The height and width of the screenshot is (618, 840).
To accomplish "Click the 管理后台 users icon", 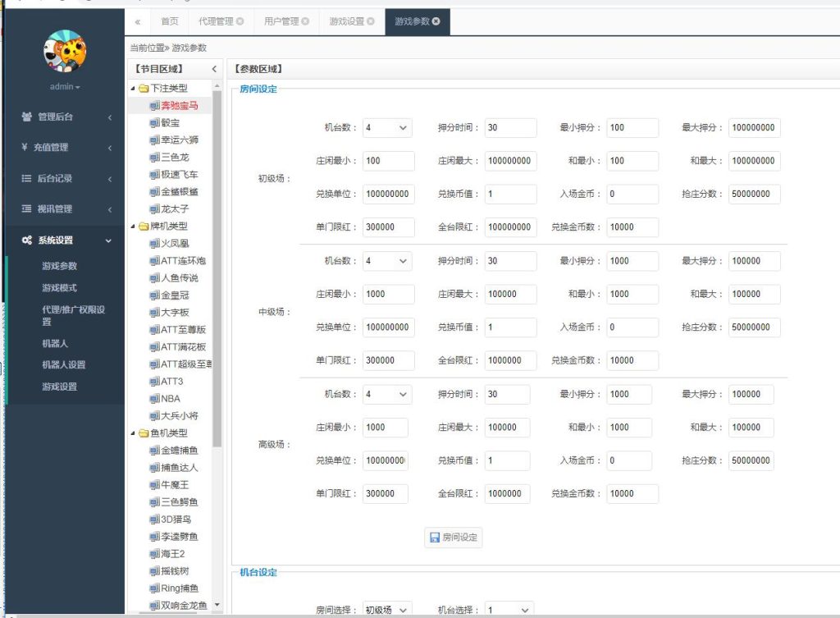I will pos(26,117).
